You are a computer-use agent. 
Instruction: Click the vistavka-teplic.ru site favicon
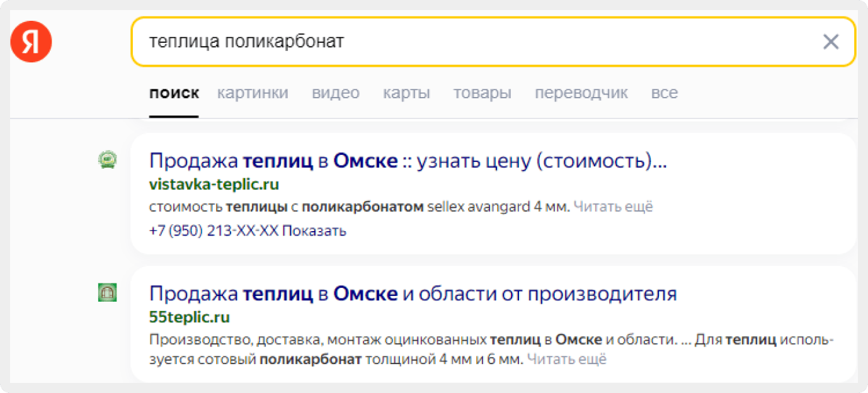tap(107, 160)
